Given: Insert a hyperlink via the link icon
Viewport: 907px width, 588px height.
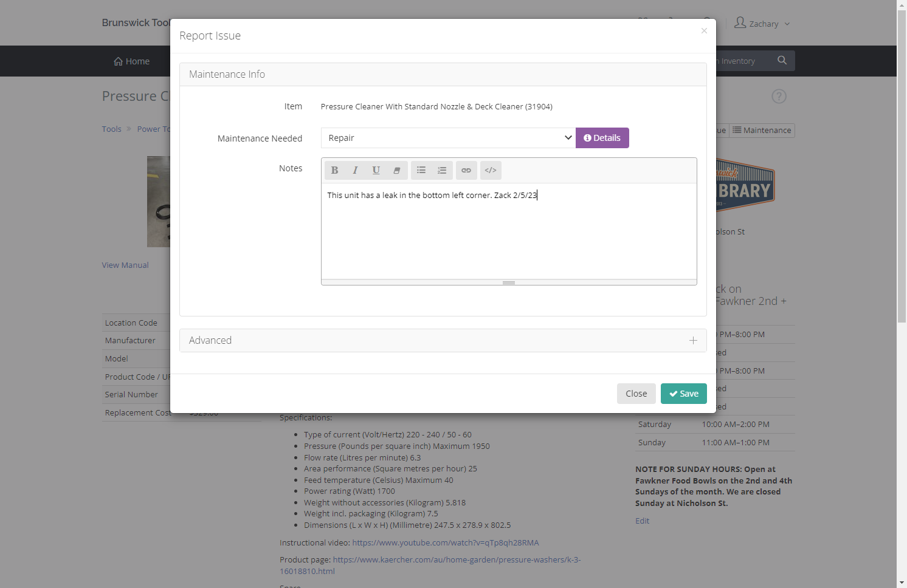Looking at the screenshot, I should pyautogui.click(x=466, y=171).
